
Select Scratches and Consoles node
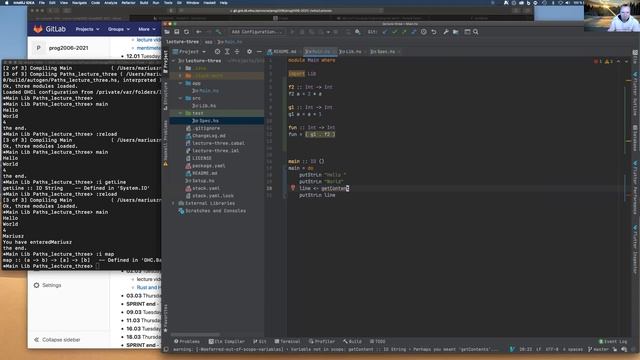[x=212, y=211]
